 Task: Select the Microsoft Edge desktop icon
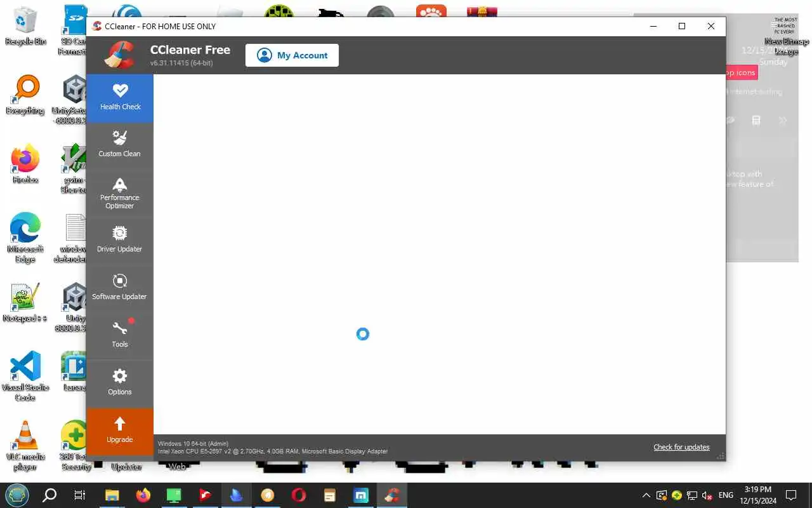pos(25,238)
